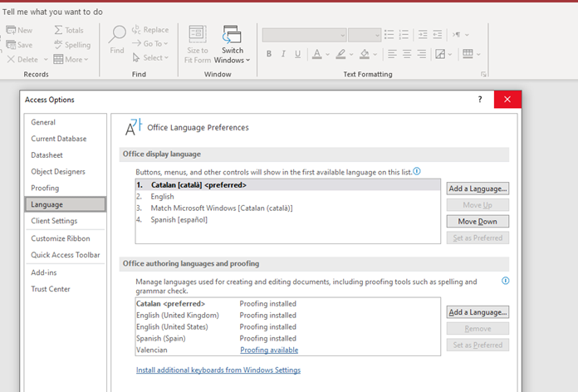Screen dimensions: 578x392
Task: Open Install additional keyboards from Windows Settings
Action: [218, 370]
